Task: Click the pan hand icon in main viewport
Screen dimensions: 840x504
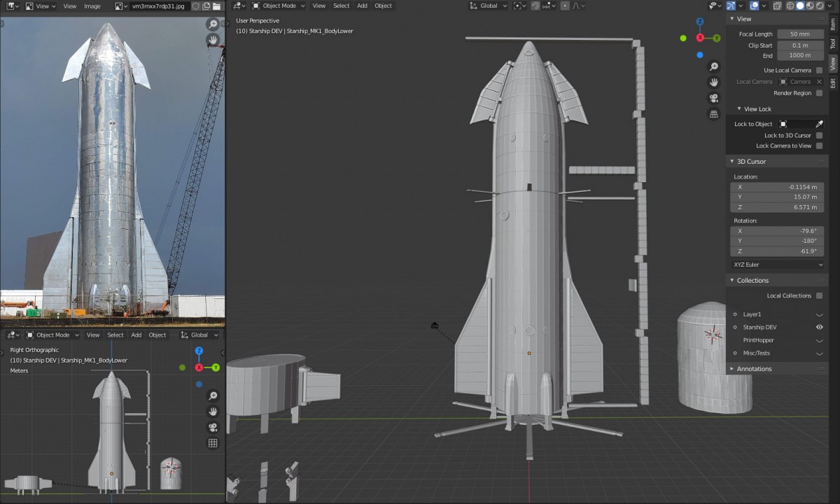Action: click(x=713, y=83)
